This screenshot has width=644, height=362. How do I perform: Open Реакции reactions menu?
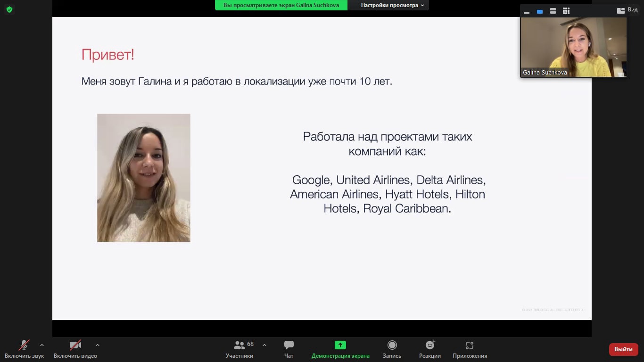pos(430,349)
